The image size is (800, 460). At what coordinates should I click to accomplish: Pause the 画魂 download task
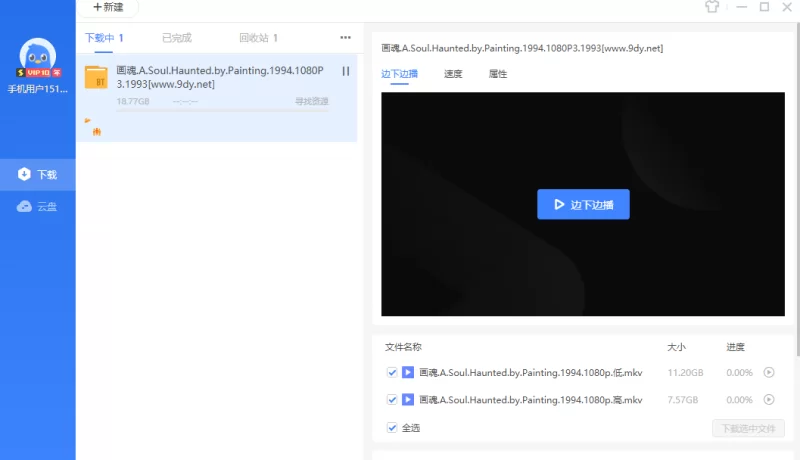coord(346,71)
